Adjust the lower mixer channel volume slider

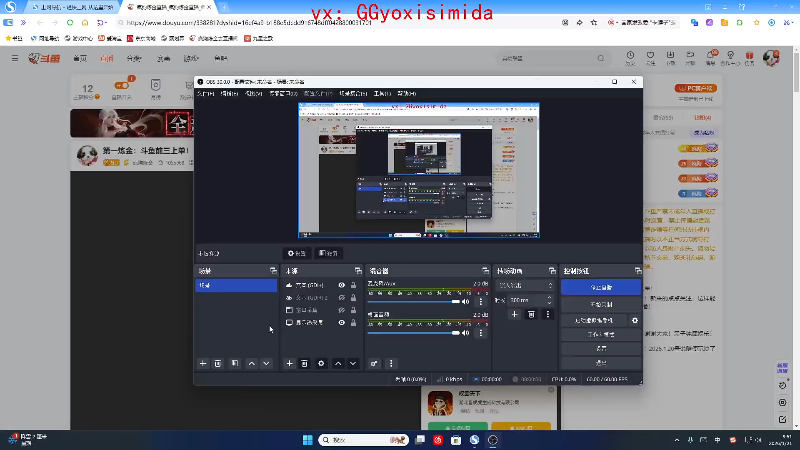[413, 333]
